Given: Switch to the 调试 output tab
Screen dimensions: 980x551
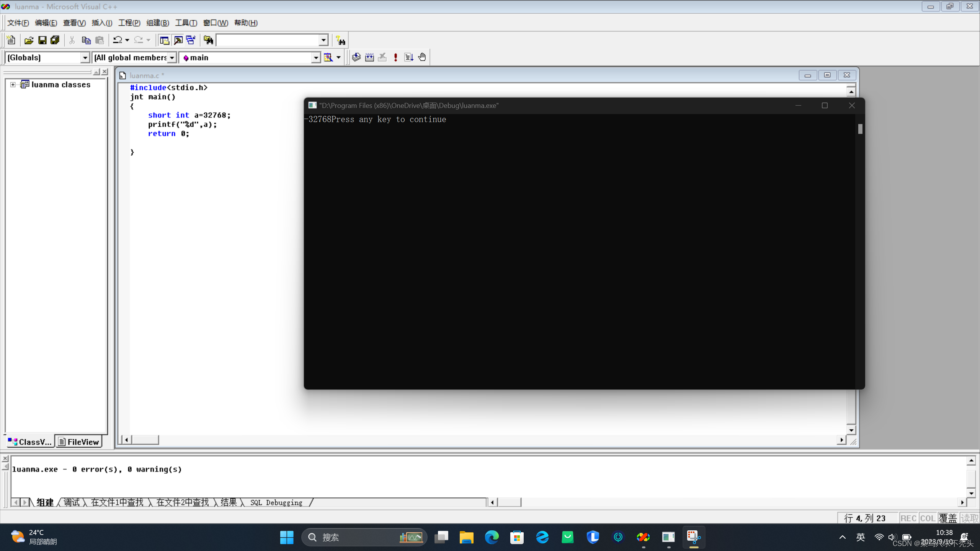Looking at the screenshot, I should [x=72, y=502].
